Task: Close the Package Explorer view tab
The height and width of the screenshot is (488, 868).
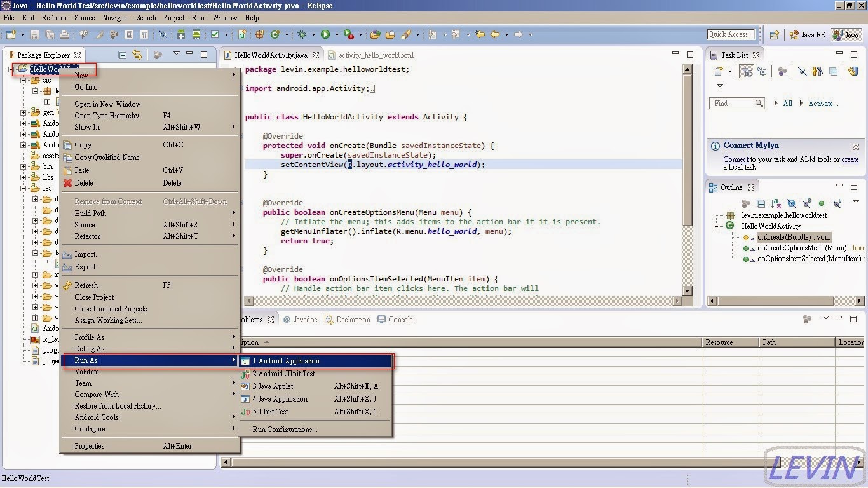Action: [78, 55]
